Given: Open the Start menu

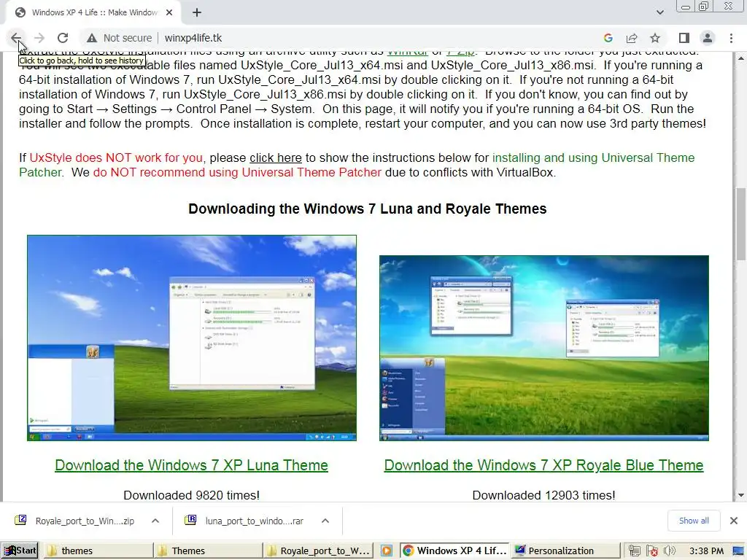Looking at the screenshot, I should coord(20,551).
